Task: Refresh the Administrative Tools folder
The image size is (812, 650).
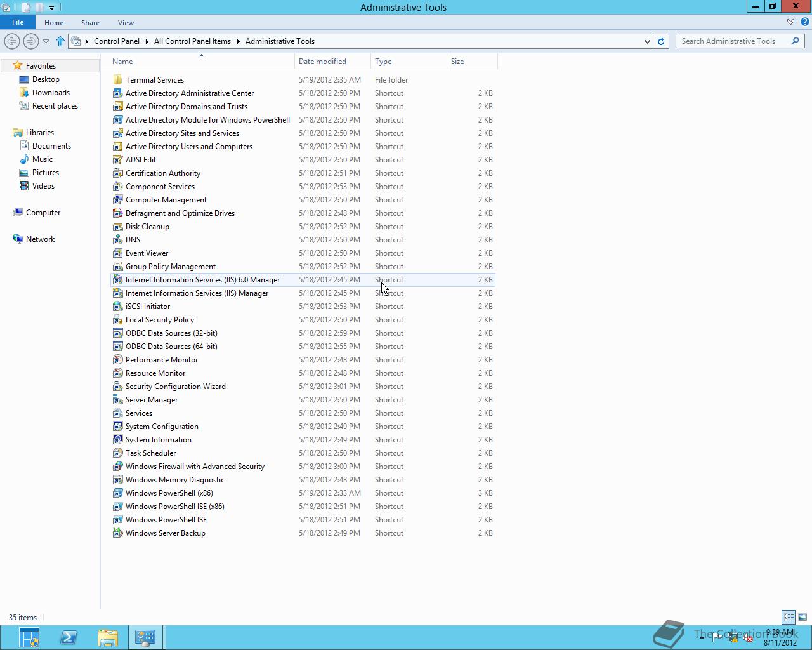Action: (x=661, y=41)
